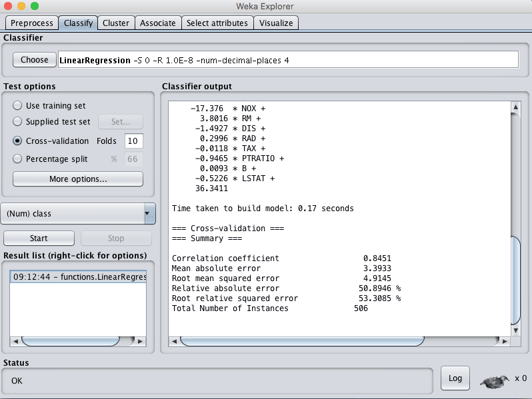The width and height of the screenshot is (532, 399).
Task: Click the === Cross-validation === heading
Action: pos(228,228)
